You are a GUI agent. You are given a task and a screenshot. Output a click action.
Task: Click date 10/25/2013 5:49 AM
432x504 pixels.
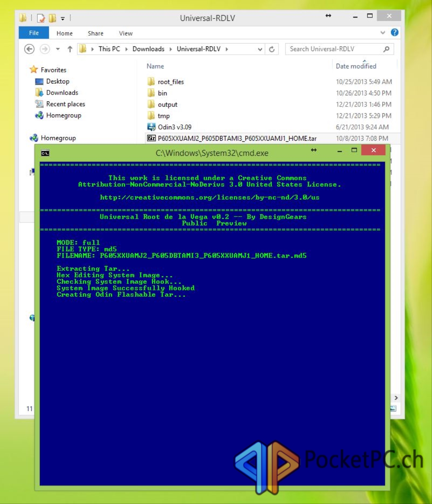pos(364,82)
